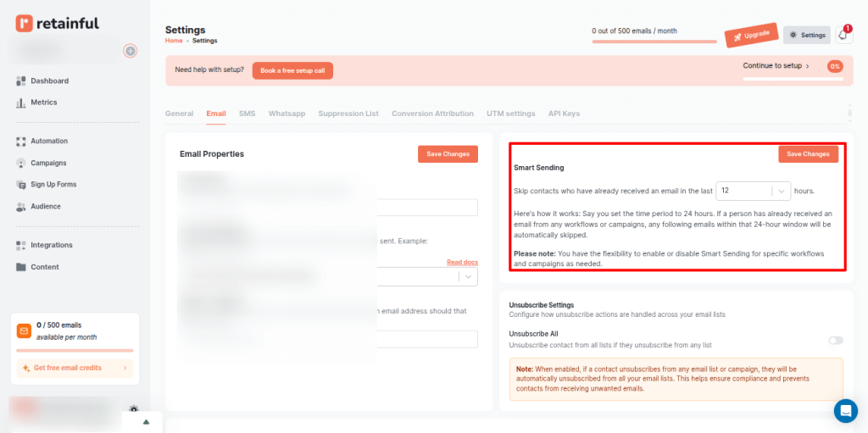Image resolution: width=868 pixels, height=433 pixels.
Task: Click the sidebar email credits progress bar
Action: point(75,351)
